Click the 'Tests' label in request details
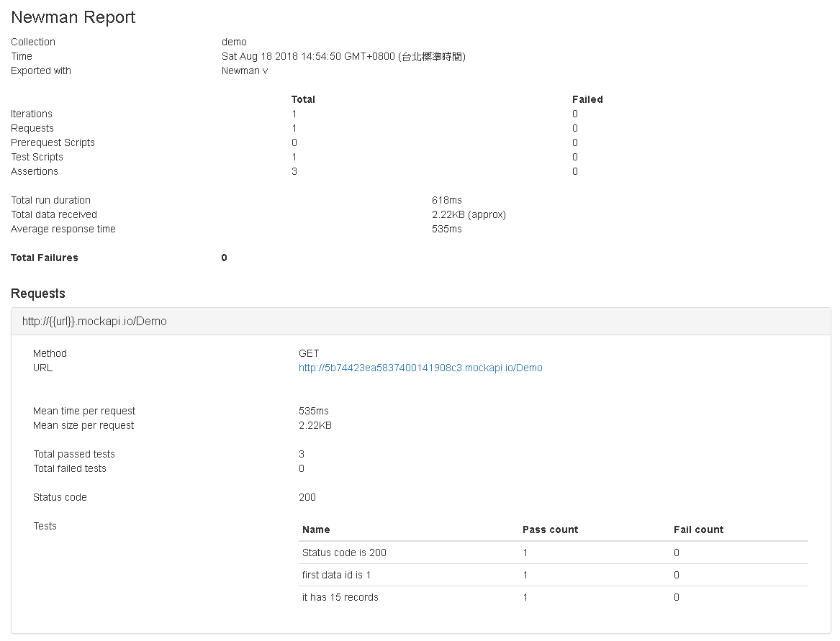 45,526
